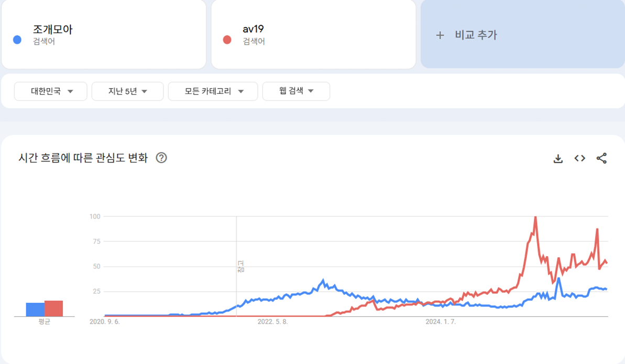Open the help tooltip next to chart title

tap(161, 157)
